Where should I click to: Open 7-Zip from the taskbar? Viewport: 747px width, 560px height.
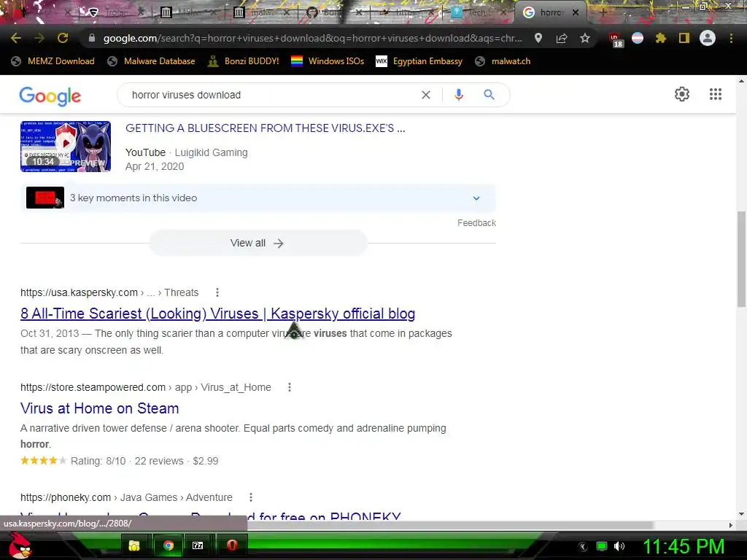(198, 545)
